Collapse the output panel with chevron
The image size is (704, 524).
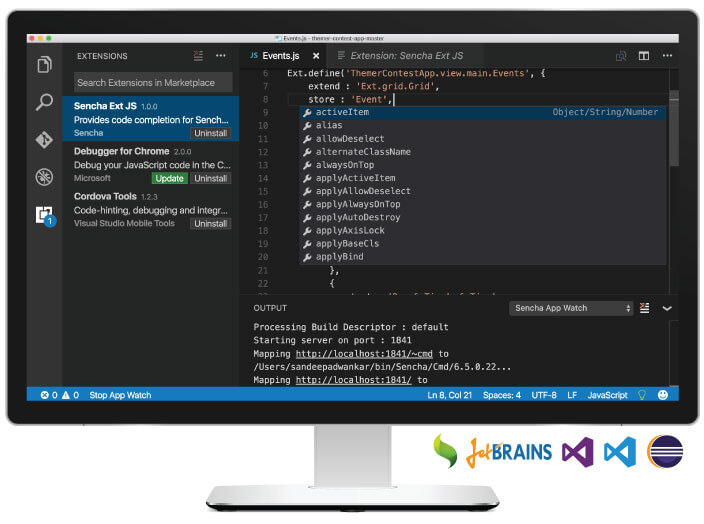667,308
